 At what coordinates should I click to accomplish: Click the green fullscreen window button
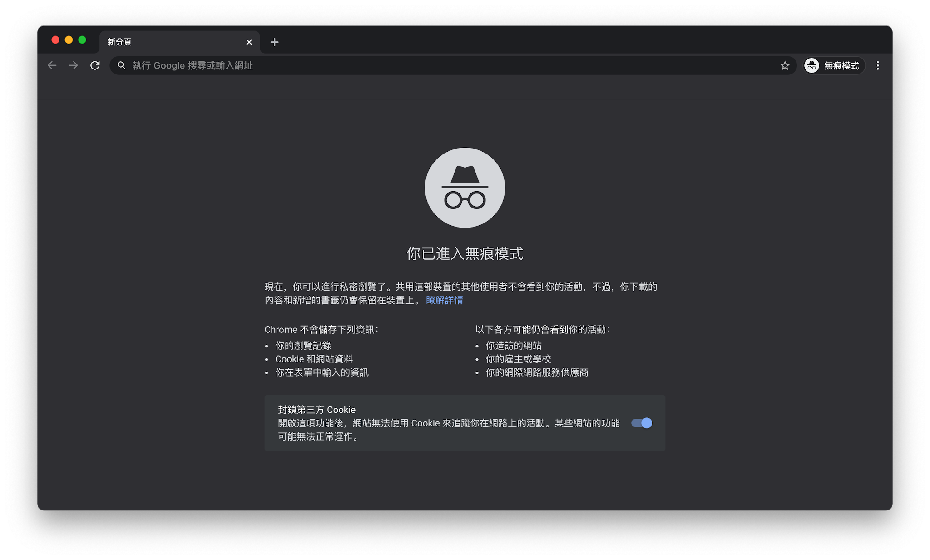pyautogui.click(x=82, y=40)
